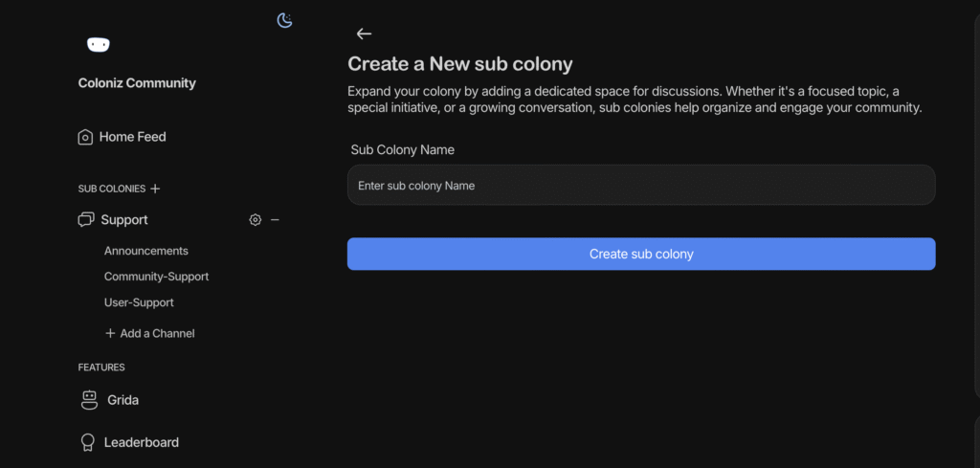This screenshot has width=980, height=468.
Task: Open Home Feed icon
Action: [x=85, y=137]
